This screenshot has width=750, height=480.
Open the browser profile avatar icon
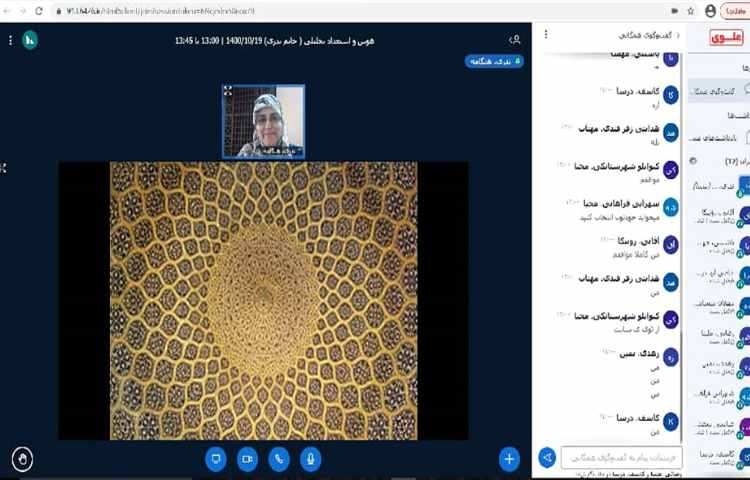point(710,11)
